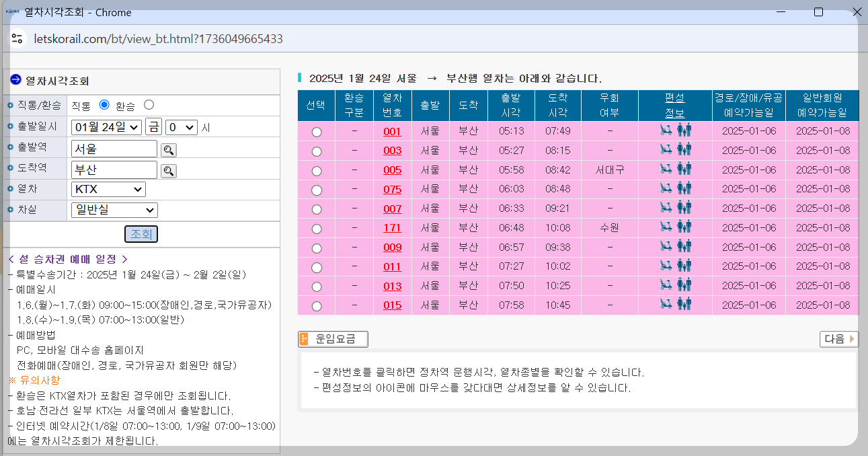
Task: Open train number 171 link
Action: click(x=392, y=227)
